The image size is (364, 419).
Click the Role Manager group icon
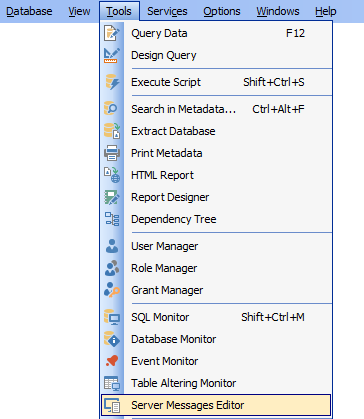pos(112,268)
